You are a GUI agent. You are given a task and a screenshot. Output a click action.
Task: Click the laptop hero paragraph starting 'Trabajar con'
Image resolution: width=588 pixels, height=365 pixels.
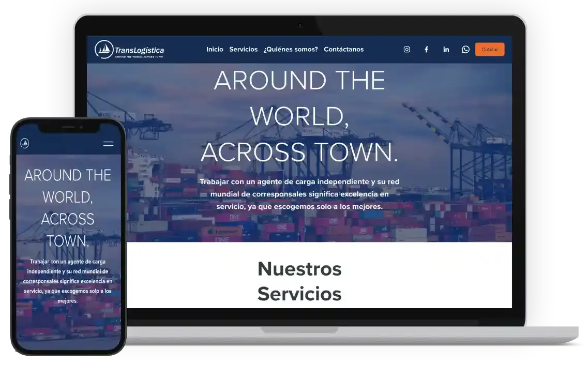[x=299, y=194]
